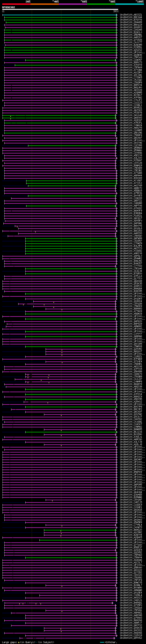Select hit label UniRef100_B8MIV4
The width and height of the screenshot is (146, 644).
pyautogui.click(x=131, y=85)
